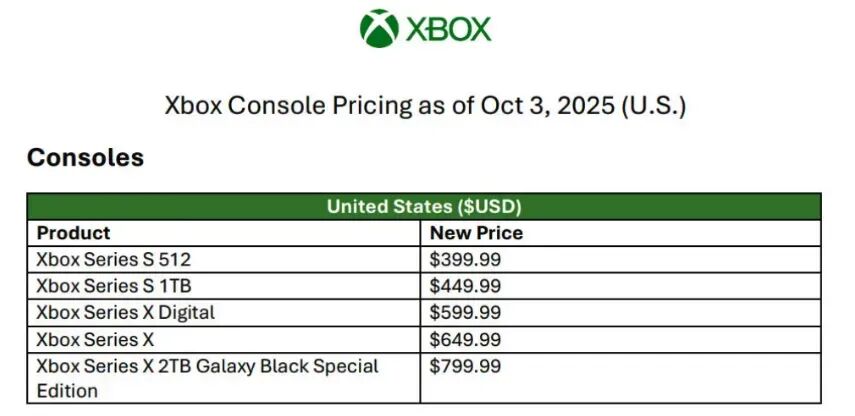Select the "Xbox Series X Digital" product cell
The image size is (855, 416).
pyautogui.click(x=125, y=312)
